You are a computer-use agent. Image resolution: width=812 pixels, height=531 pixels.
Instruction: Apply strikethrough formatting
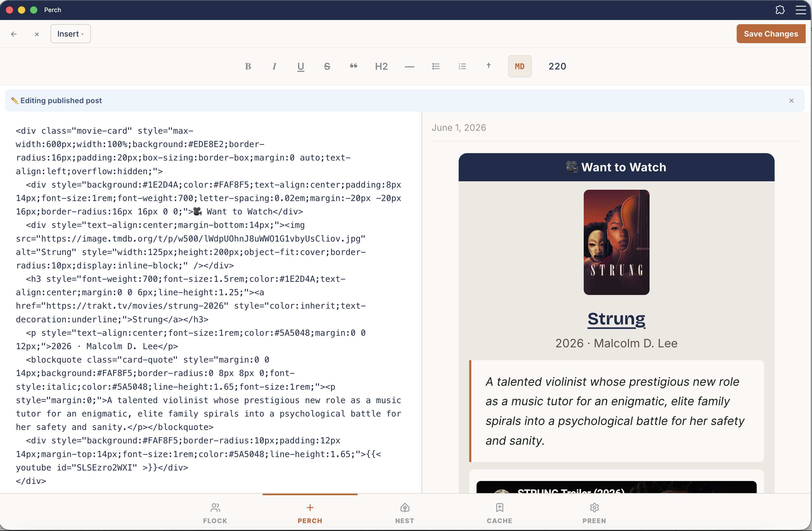tap(327, 66)
